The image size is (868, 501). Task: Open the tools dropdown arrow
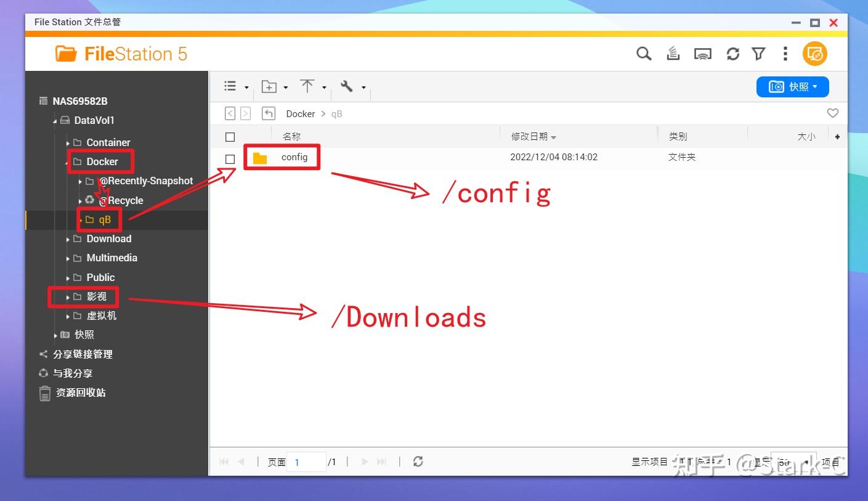tap(363, 88)
